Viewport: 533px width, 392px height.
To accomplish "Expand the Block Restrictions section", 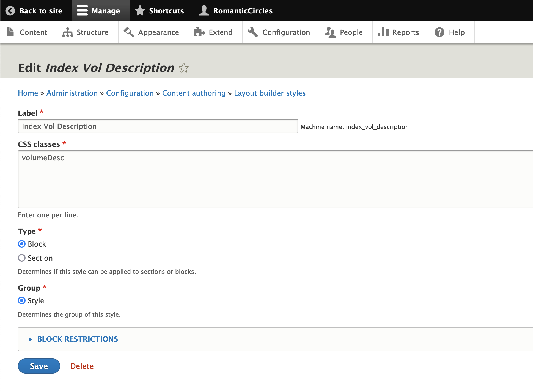I will 77,339.
